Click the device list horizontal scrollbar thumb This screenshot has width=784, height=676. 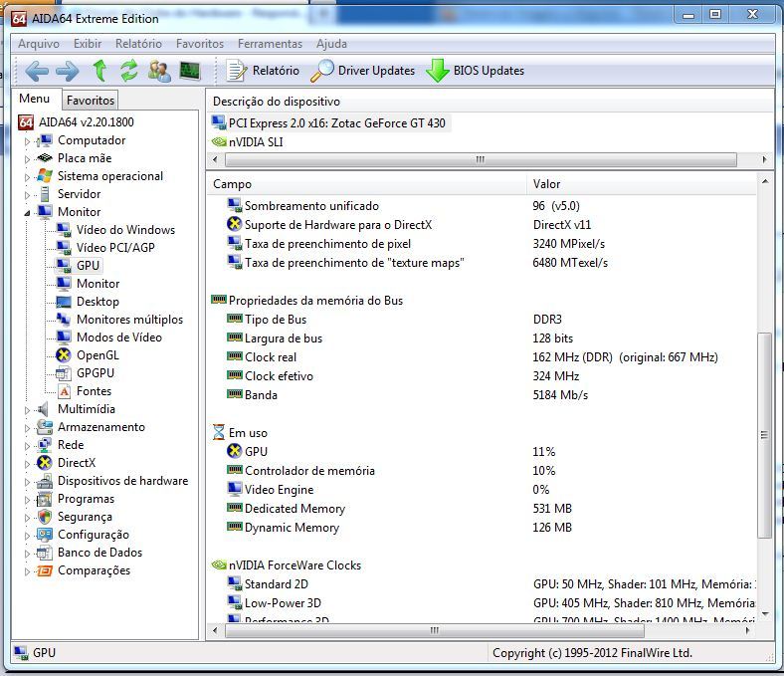pyautogui.click(x=481, y=159)
